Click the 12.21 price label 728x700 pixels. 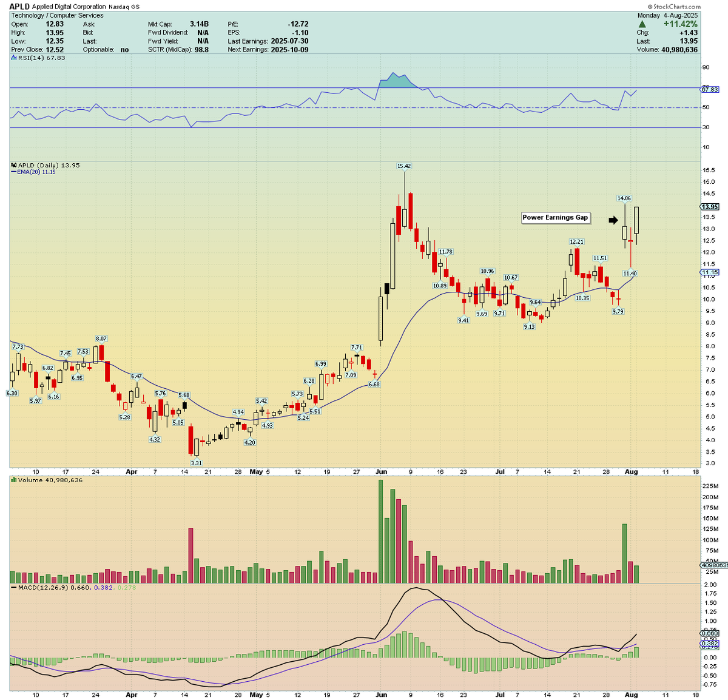[x=576, y=241]
